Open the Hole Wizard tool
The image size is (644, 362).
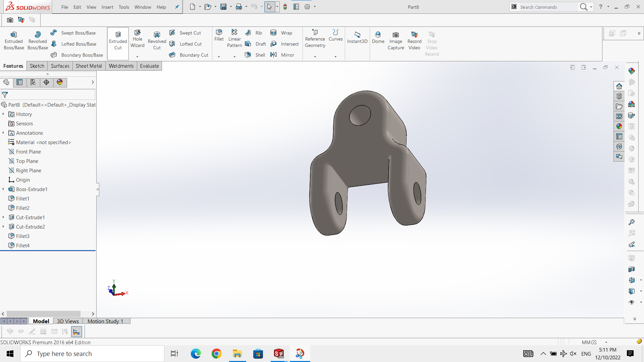(x=138, y=39)
